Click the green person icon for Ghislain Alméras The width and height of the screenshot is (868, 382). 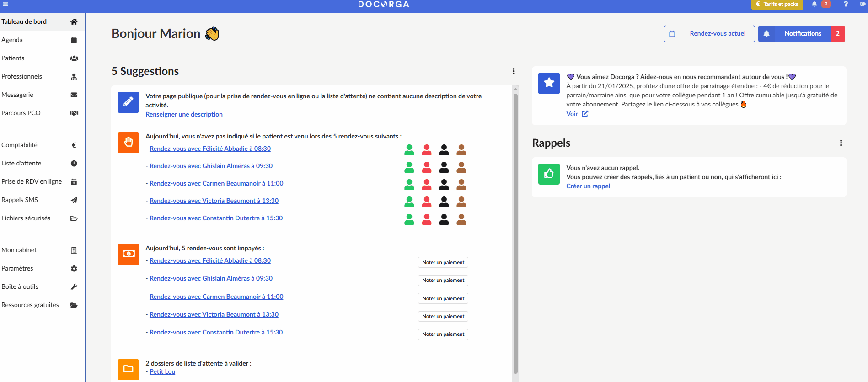point(409,167)
